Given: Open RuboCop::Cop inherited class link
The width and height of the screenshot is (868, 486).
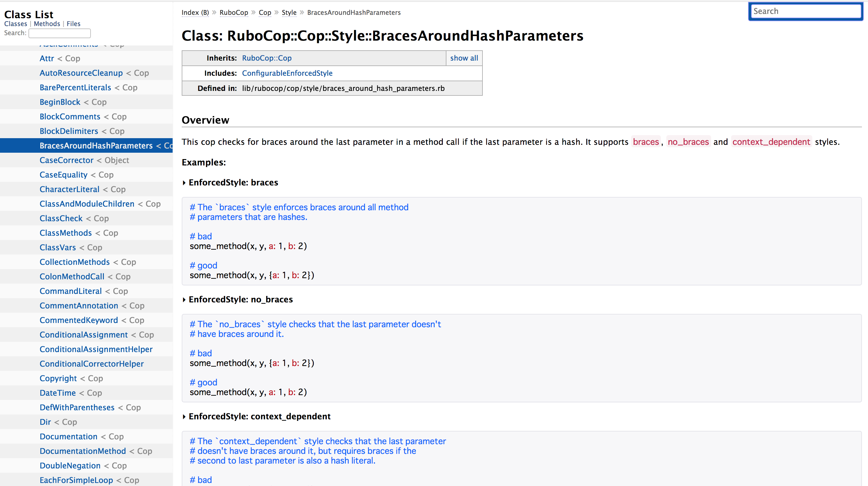Looking at the screenshot, I should tap(267, 58).
